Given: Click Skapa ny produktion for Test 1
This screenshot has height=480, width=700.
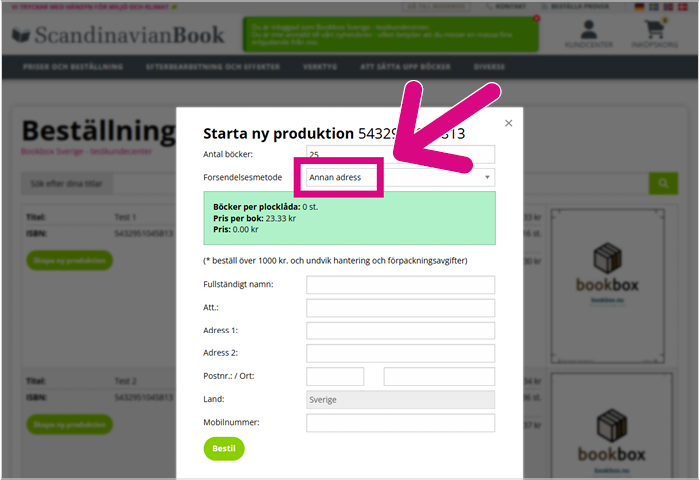Looking at the screenshot, I should coord(69,260).
